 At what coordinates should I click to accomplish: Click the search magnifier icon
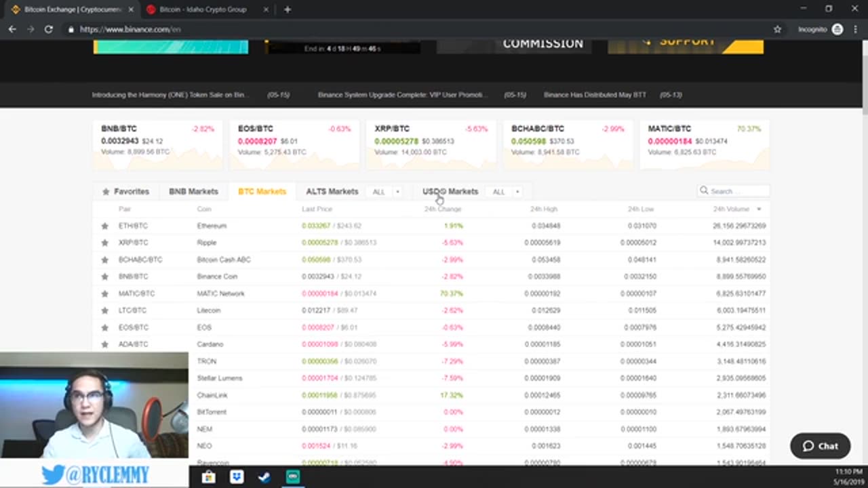[x=704, y=191]
